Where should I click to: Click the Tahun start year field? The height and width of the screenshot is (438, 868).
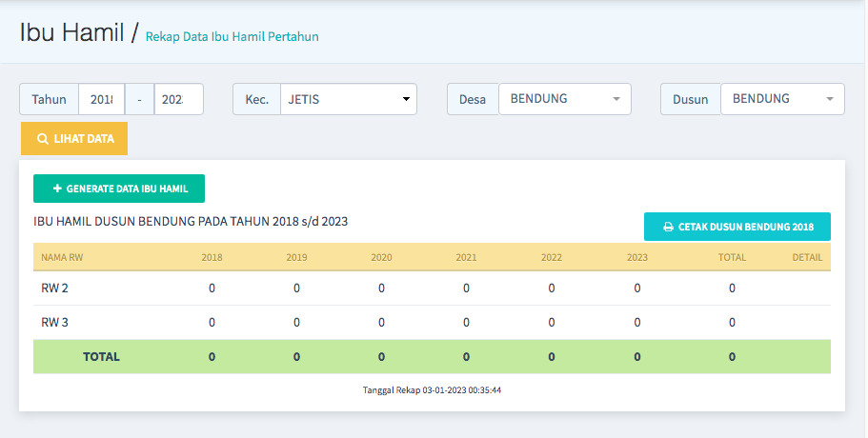pyautogui.click(x=101, y=99)
